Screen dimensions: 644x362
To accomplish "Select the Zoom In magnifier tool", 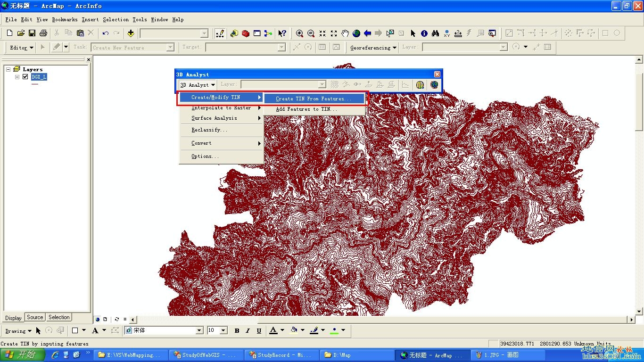I will click(299, 33).
